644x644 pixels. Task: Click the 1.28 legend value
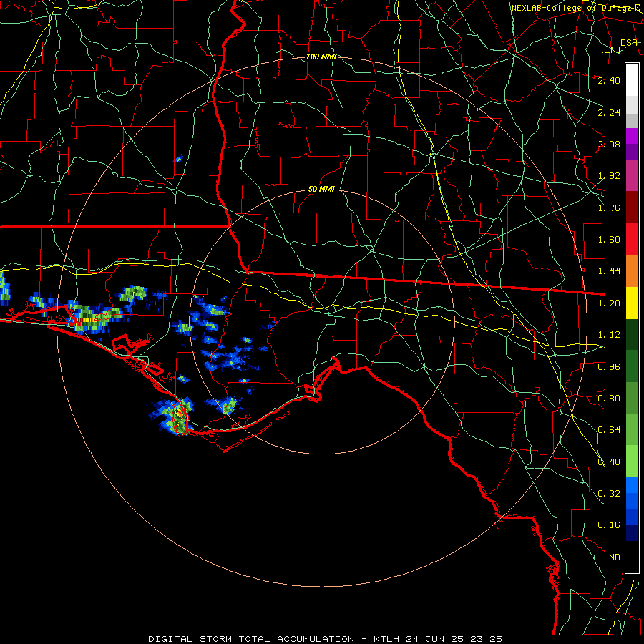coord(609,303)
